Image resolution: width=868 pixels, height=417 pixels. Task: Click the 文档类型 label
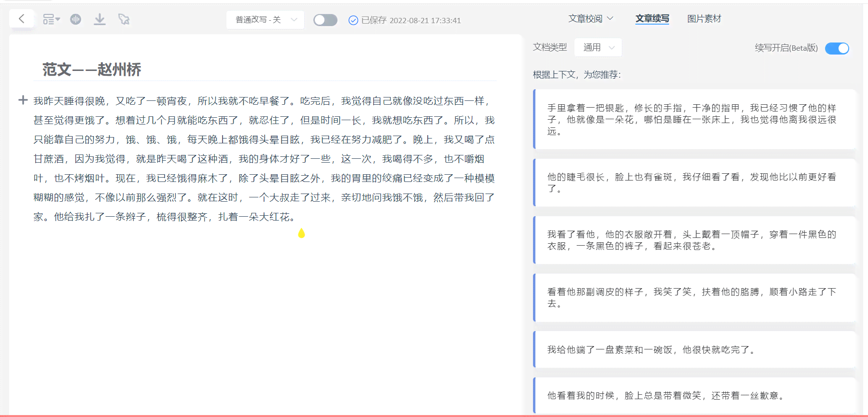(x=550, y=47)
